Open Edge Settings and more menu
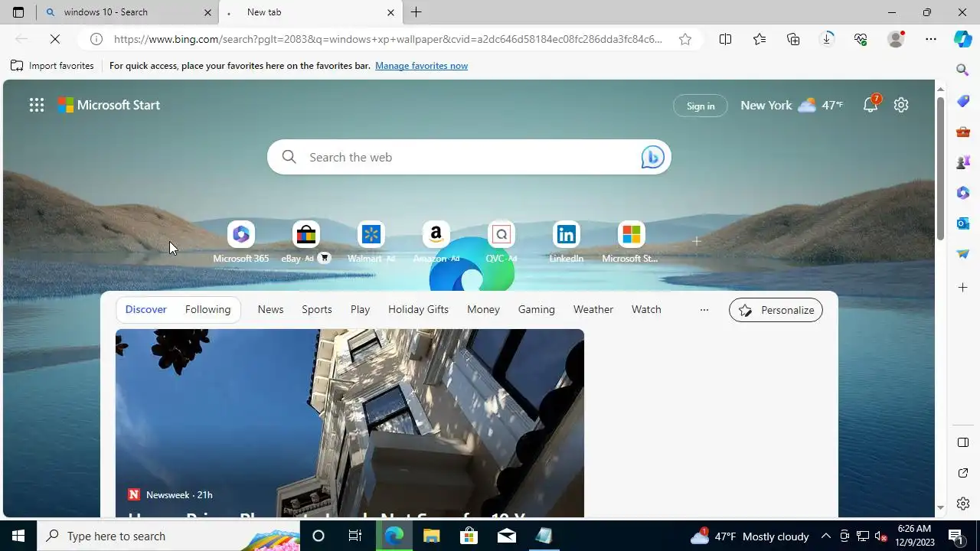The height and width of the screenshot is (551, 980). (x=930, y=39)
